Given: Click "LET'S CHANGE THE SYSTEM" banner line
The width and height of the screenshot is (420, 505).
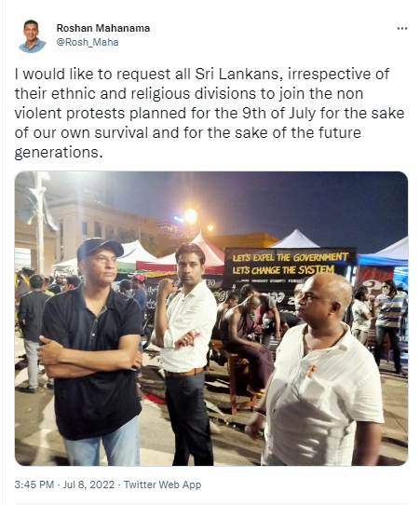Looking at the screenshot, I should pos(283,270).
